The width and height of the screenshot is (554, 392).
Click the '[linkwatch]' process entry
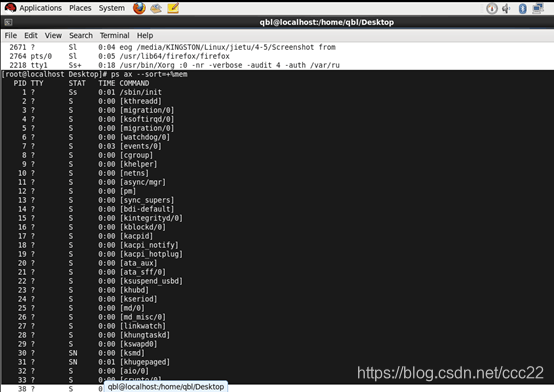(x=143, y=326)
